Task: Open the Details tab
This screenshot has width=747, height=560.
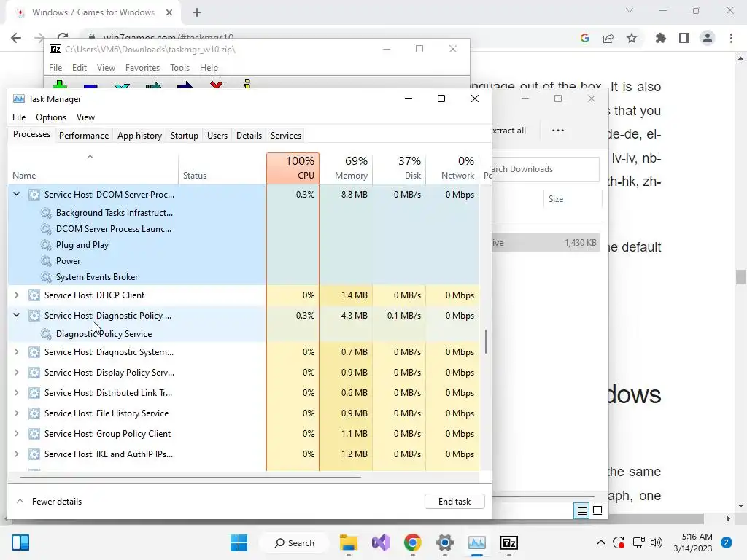Action: (x=249, y=136)
